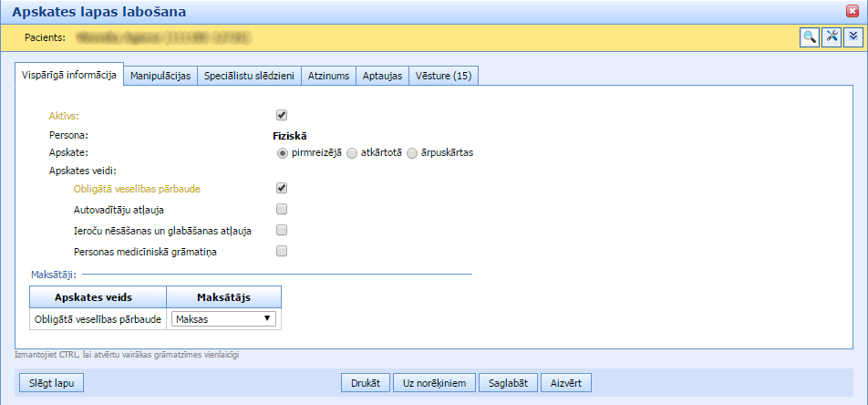
Task: Click the Uz norēķiniem button
Action: pos(435,383)
